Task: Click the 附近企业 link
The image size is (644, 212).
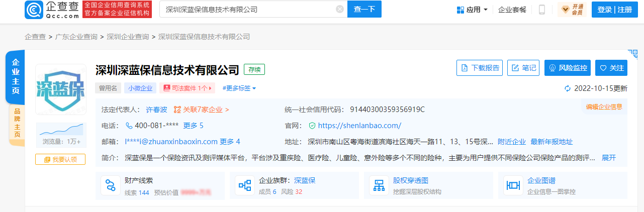Action: (512, 142)
